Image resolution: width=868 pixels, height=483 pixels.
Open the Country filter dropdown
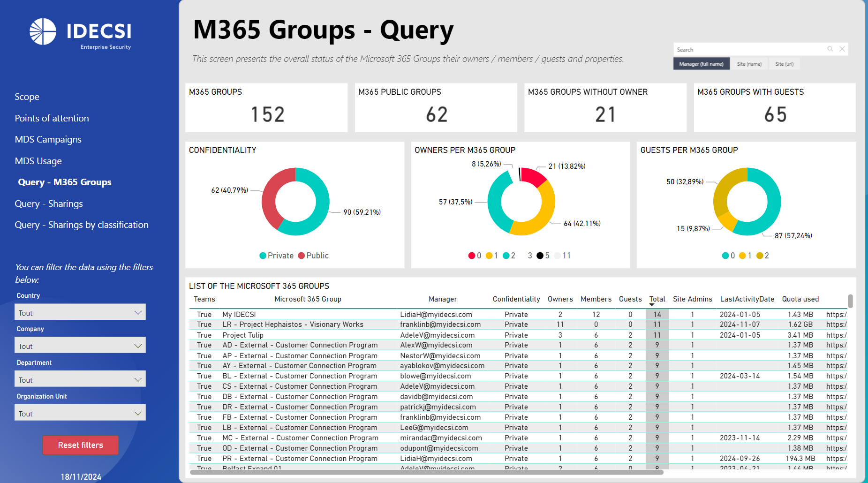pos(80,312)
